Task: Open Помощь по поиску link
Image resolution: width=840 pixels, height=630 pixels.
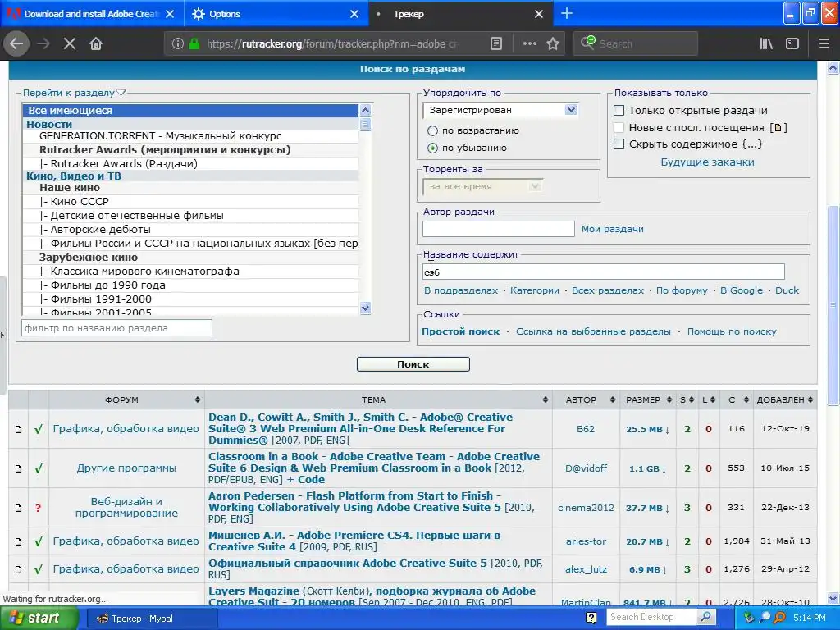Action: pyautogui.click(x=732, y=331)
